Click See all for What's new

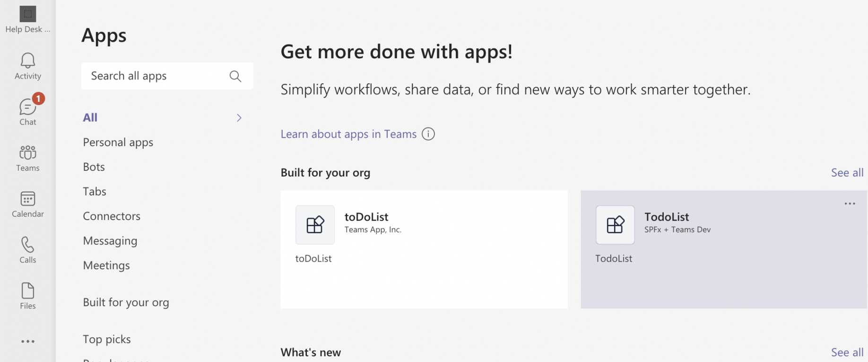pos(847,353)
